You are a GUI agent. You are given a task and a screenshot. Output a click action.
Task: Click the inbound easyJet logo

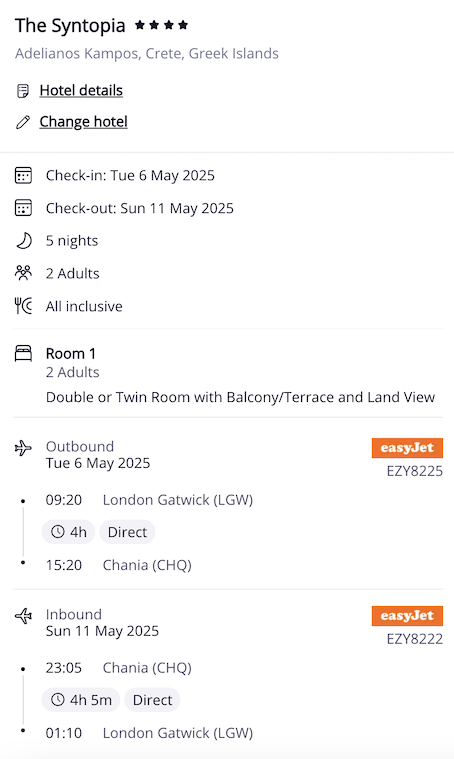point(407,616)
